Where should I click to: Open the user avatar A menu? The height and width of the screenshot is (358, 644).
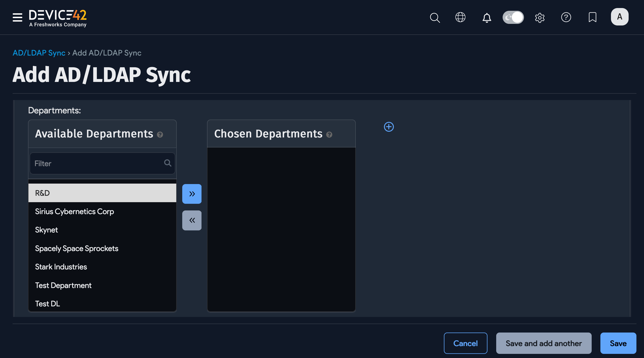pyautogui.click(x=619, y=17)
